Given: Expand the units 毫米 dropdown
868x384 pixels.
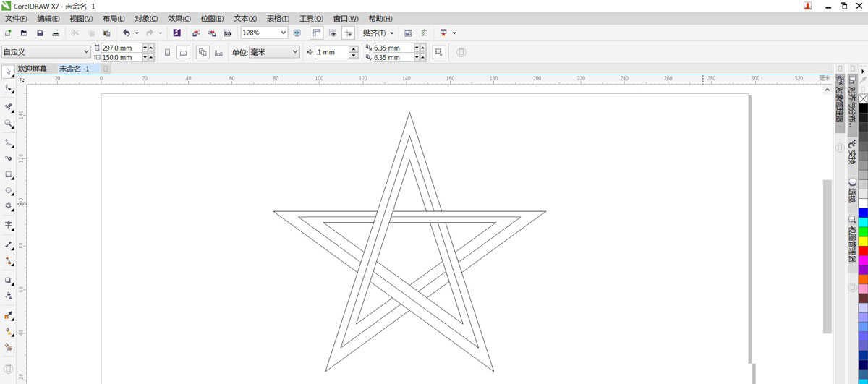Looking at the screenshot, I should click(x=294, y=52).
